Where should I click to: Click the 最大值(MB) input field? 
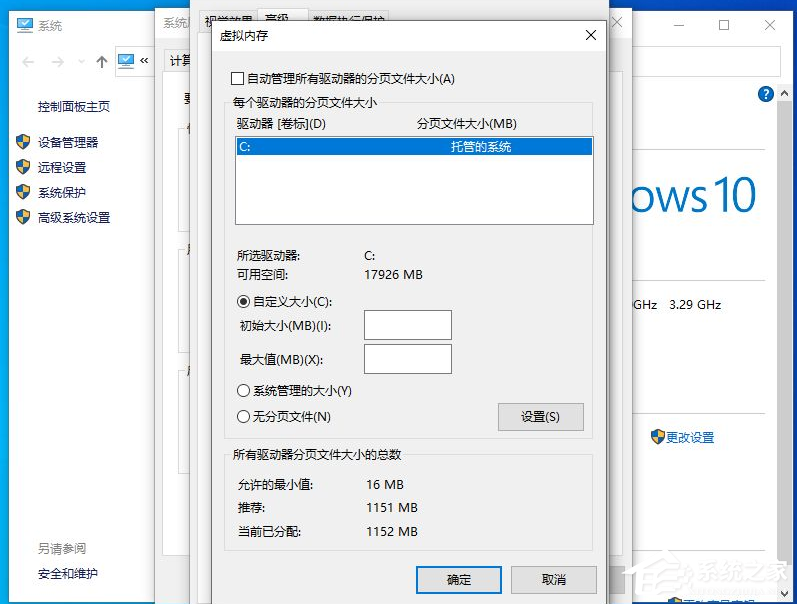pos(408,359)
